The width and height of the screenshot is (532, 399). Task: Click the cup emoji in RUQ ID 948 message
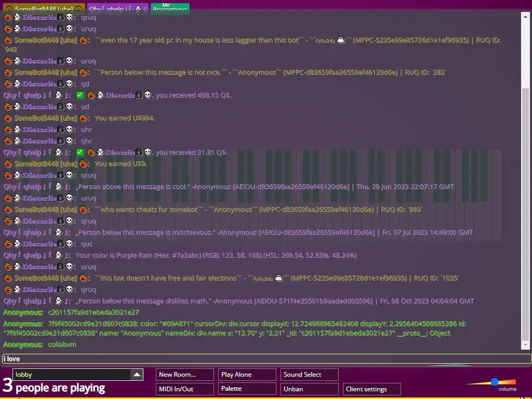[x=341, y=40]
